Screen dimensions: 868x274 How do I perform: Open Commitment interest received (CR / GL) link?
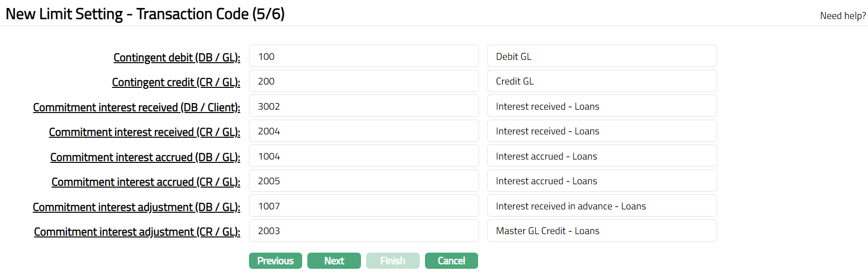(144, 132)
